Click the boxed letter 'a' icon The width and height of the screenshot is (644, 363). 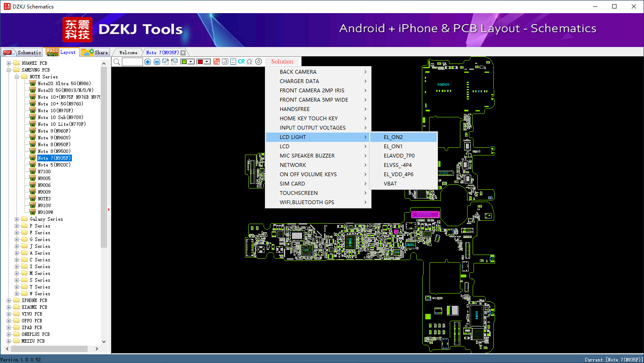225,61
